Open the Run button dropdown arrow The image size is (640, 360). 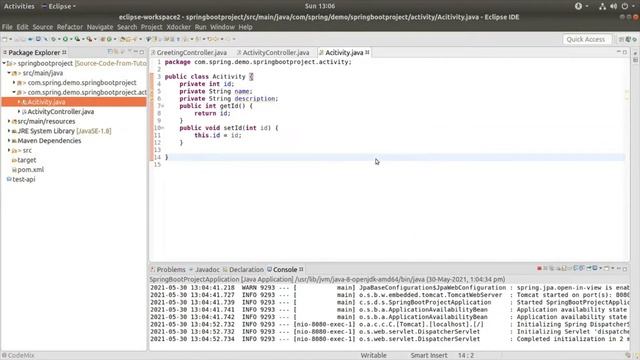71,39
